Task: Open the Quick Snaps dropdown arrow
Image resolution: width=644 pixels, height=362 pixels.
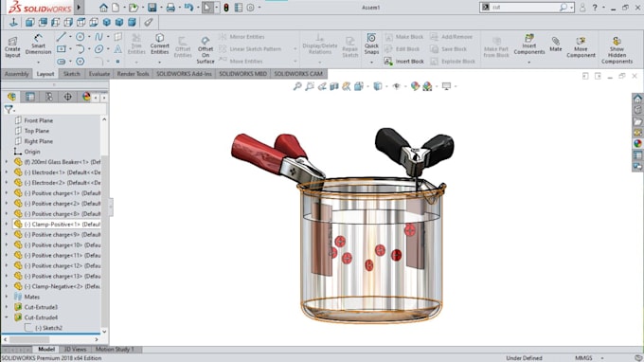Action: tap(371, 62)
